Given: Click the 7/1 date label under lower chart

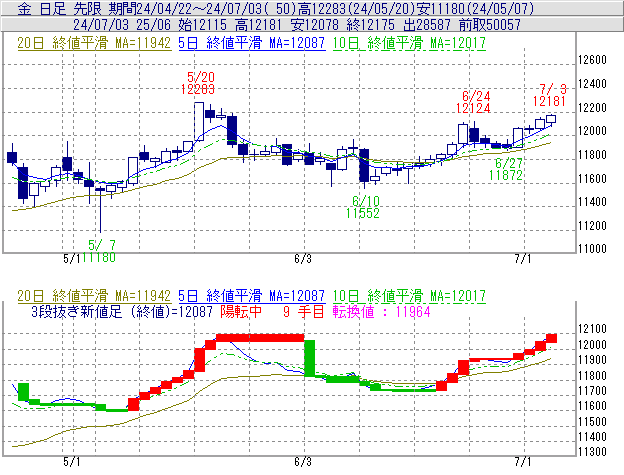Looking at the screenshot, I should pyautogui.click(x=523, y=462).
